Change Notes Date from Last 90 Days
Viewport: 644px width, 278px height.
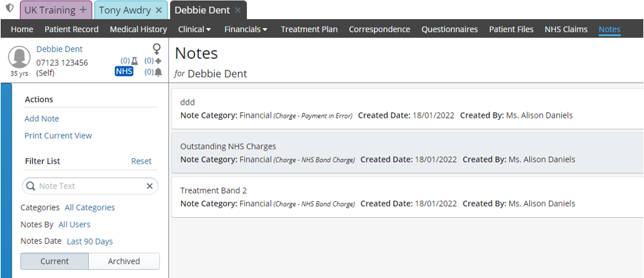click(90, 242)
